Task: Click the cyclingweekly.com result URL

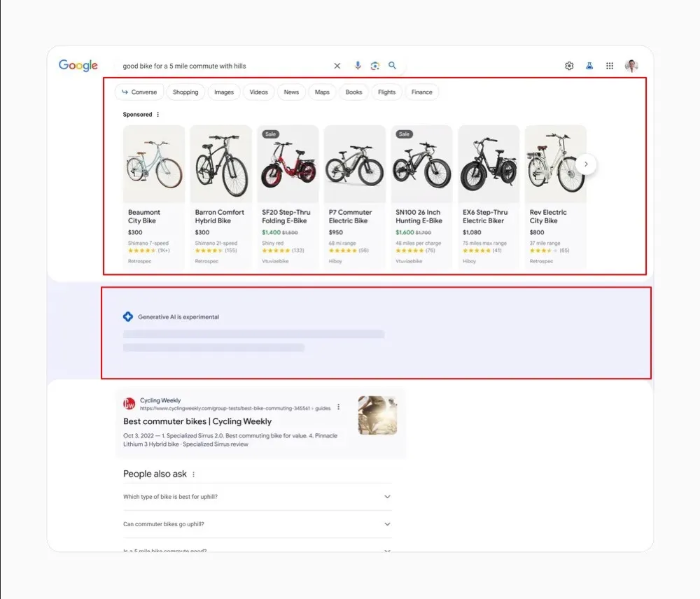Action: pos(235,409)
